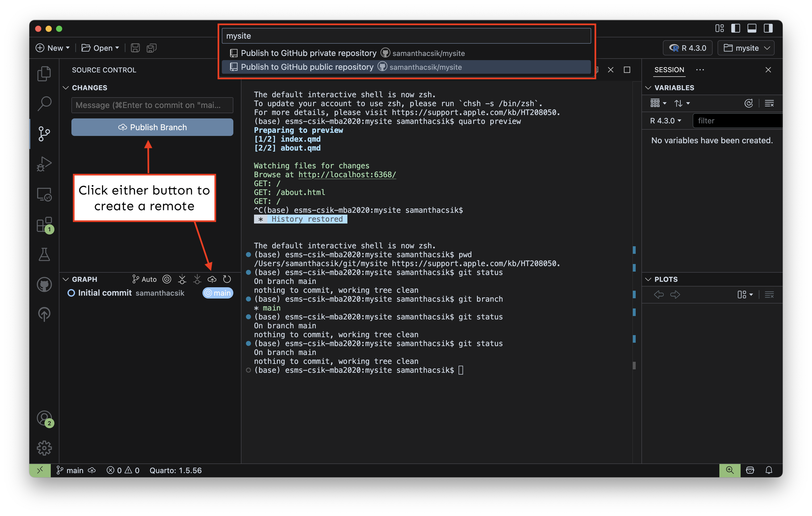The width and height of the screenshot is (812, 516).
Task: Open the variables grouping dropdown
Action: 658,103
